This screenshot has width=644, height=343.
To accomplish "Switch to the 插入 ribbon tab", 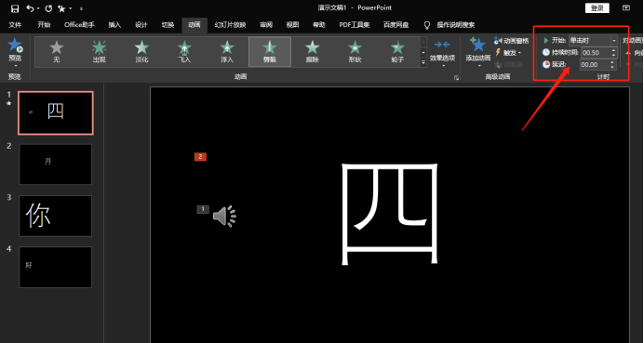I will pyautogui.click(x=114, y=25).
